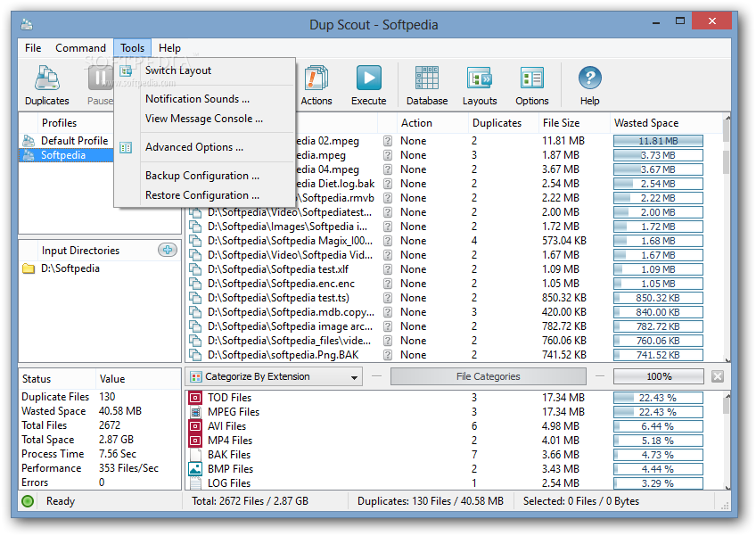Select the LOG Files category row
The image size is (756, 536).
pos(453,482)
